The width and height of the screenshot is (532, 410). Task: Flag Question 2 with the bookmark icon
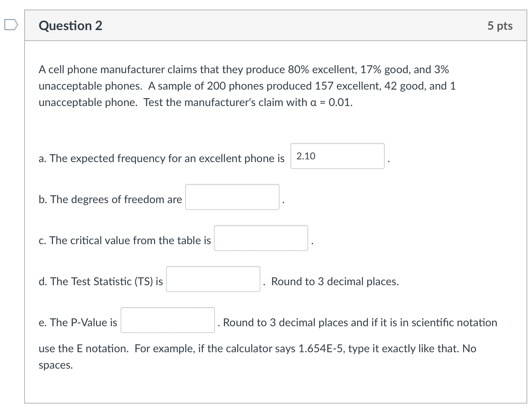pos(11,25)
